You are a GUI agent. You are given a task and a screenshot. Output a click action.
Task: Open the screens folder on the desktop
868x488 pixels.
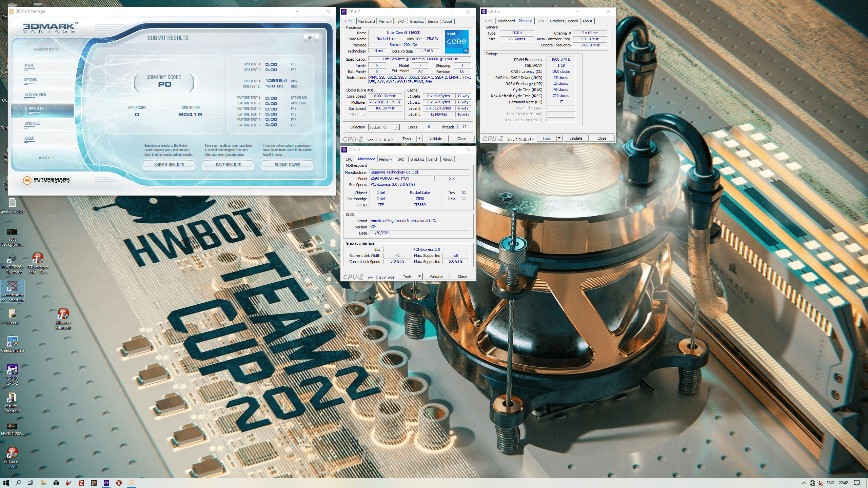pos(12,317)
